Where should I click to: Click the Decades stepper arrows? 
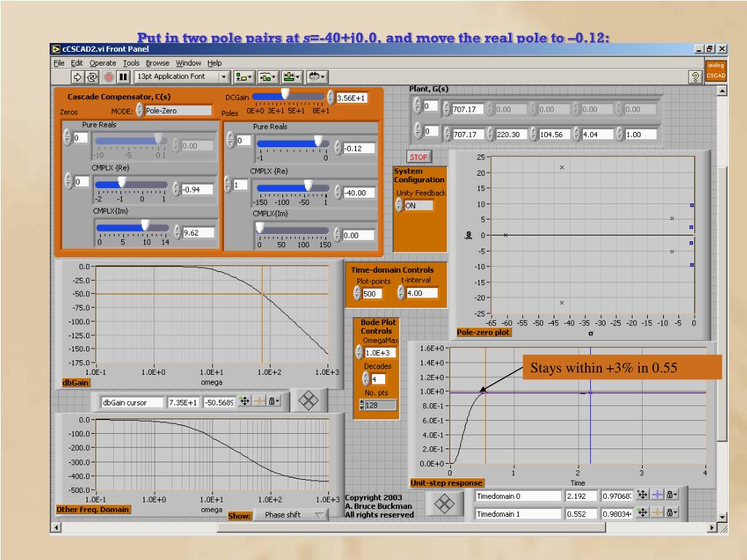[x=366, y=379]
